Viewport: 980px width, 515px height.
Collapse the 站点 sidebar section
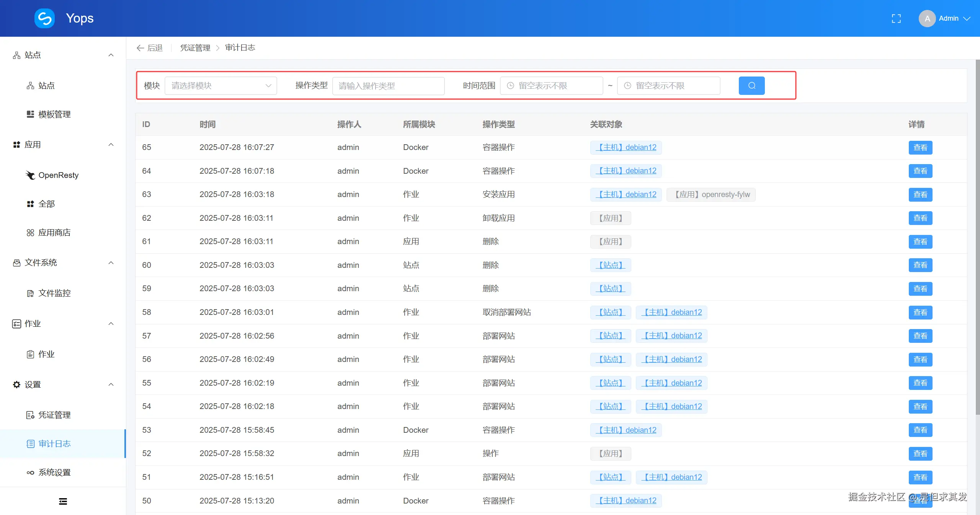111,55
